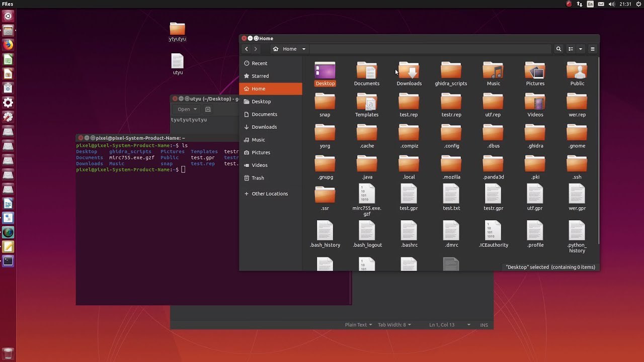Select Downloads in the Files sidebar
Screen dimensions: 644x362
[271, 127]
